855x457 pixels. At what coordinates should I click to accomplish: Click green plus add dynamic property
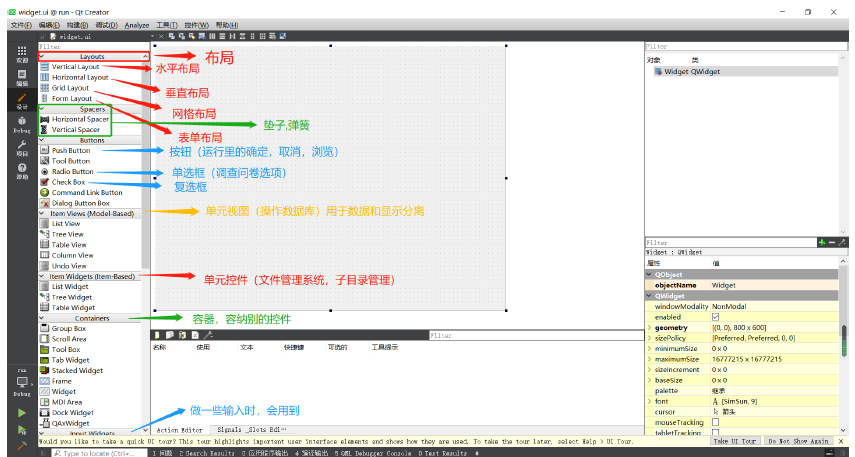(821, 243)
